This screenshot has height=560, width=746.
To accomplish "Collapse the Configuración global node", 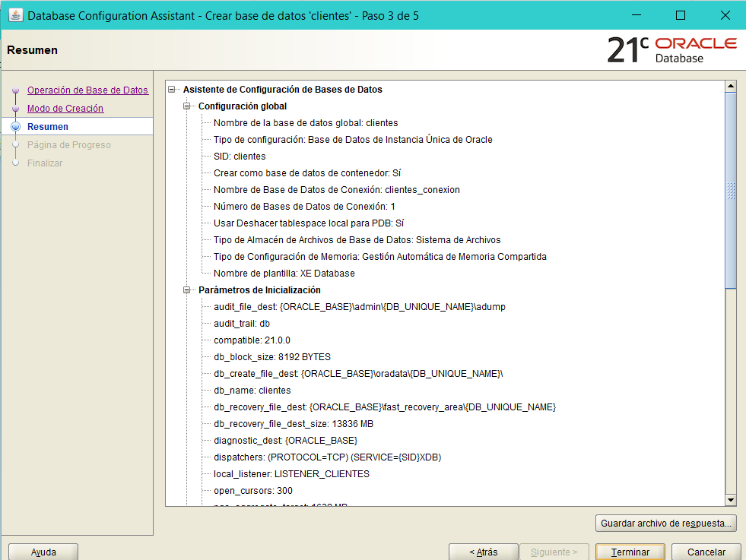I will click(x=187, y=106).
